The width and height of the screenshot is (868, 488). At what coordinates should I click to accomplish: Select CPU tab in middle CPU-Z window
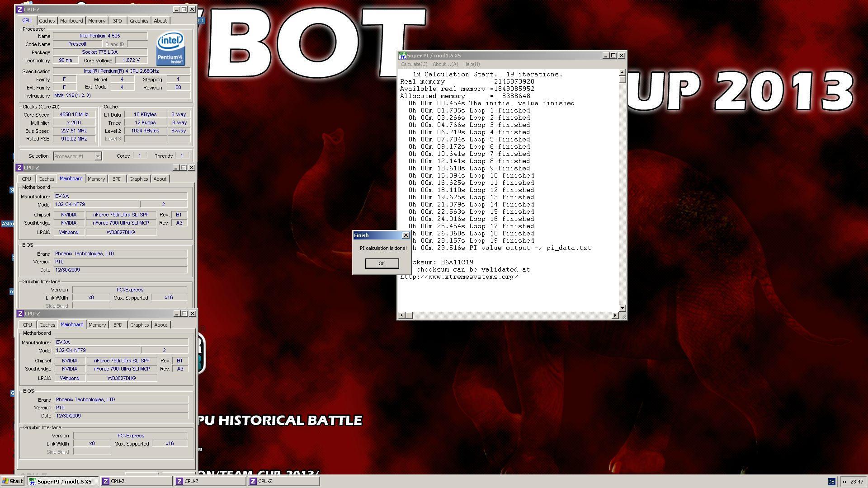pyautogui.click(x=26, y=179)
